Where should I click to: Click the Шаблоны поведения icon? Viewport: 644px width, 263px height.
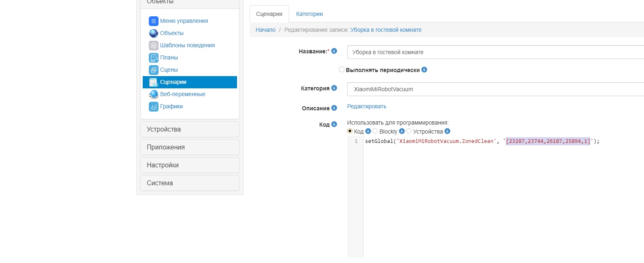click(x=153, y=46)
